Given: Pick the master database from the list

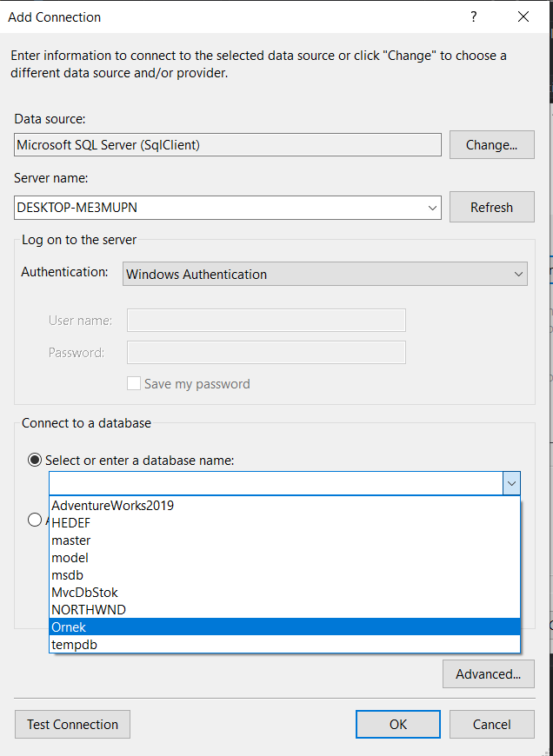Looking at the screenshot, I should click(x=70, y=540).
